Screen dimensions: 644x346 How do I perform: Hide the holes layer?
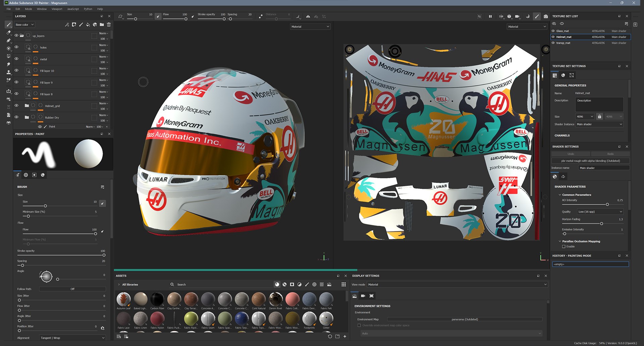[x=16, y=47]
